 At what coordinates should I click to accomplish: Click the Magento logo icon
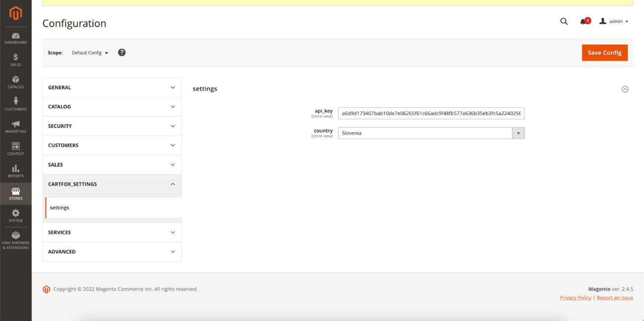16,13
